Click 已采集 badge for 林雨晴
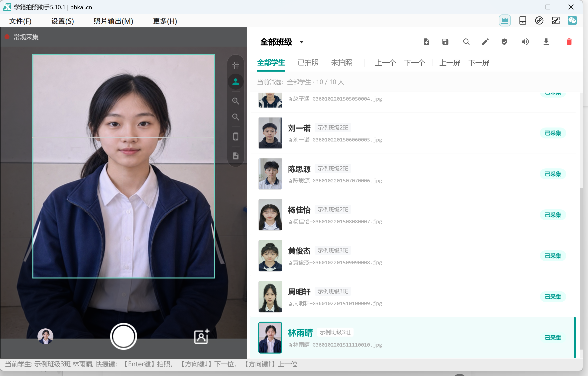 [553, 338]
